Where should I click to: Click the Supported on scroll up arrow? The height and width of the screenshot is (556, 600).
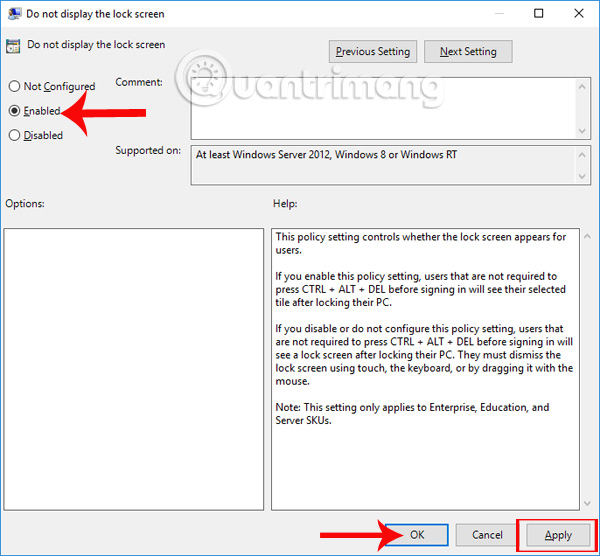(582, 155)
